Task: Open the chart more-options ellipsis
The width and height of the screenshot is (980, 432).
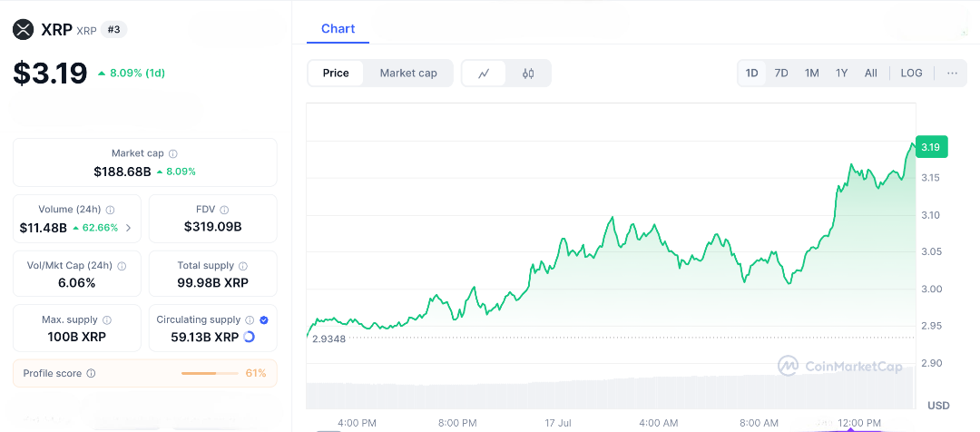Action: pyautogui.click(x=952, y=74)
